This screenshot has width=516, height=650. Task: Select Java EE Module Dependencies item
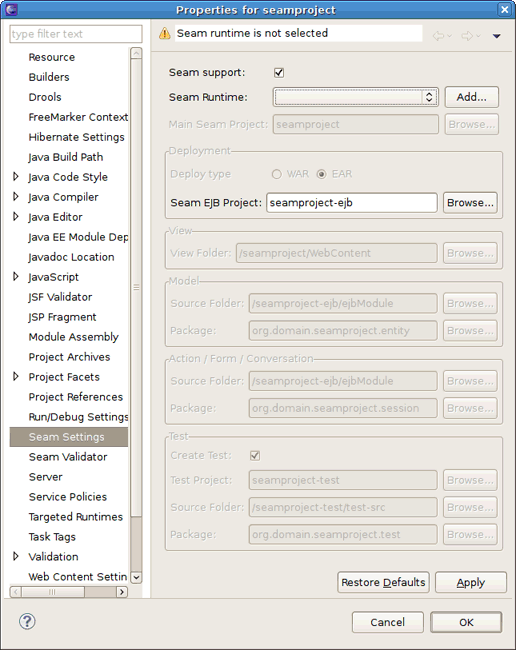(x=78, y=237)
